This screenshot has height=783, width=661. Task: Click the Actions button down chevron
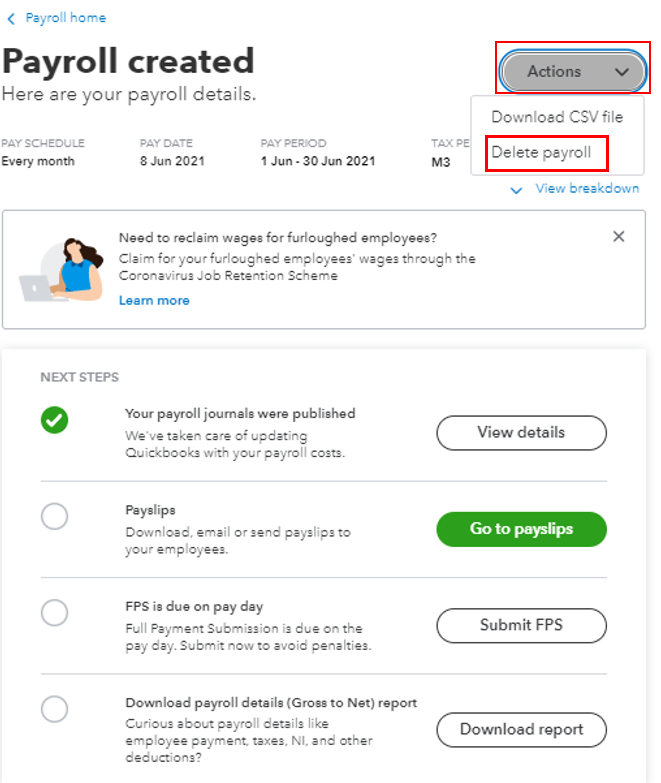point(623,72)
